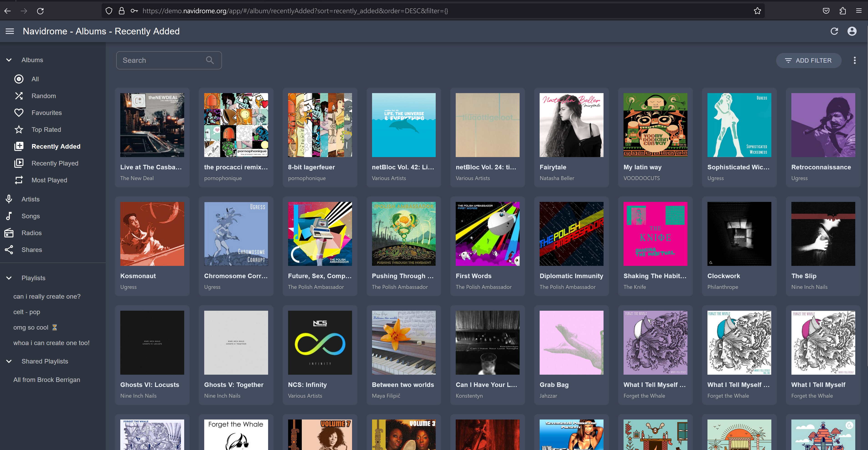Click the Navidrome refresh icon
Viewport: 868px width, 450px height.
[x=834, y=31]
